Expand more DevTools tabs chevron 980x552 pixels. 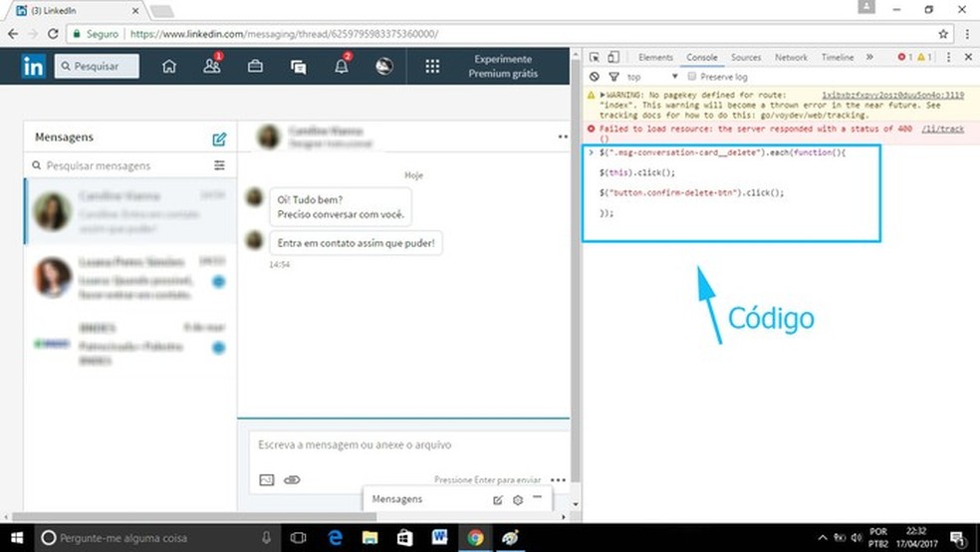(869, 57)
